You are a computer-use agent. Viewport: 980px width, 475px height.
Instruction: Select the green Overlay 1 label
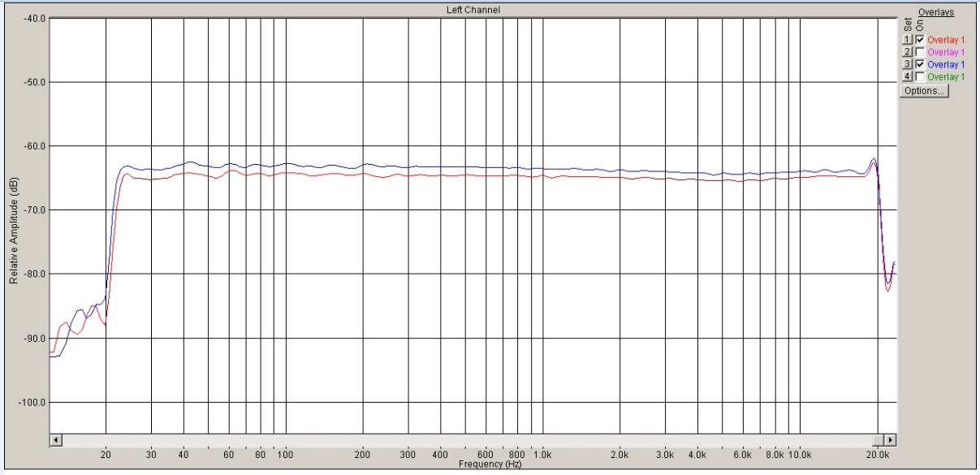tap(946, 76)
